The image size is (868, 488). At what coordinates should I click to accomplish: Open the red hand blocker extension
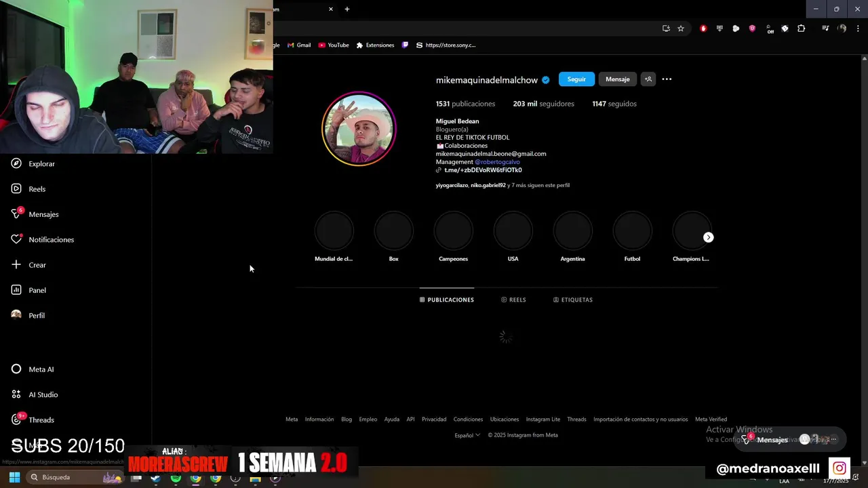pyautogui.click(x=703, y=28)
